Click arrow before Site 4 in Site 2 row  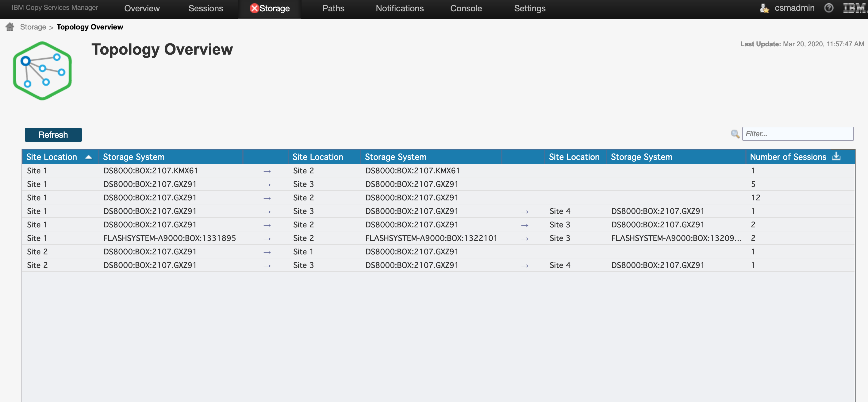525,266
